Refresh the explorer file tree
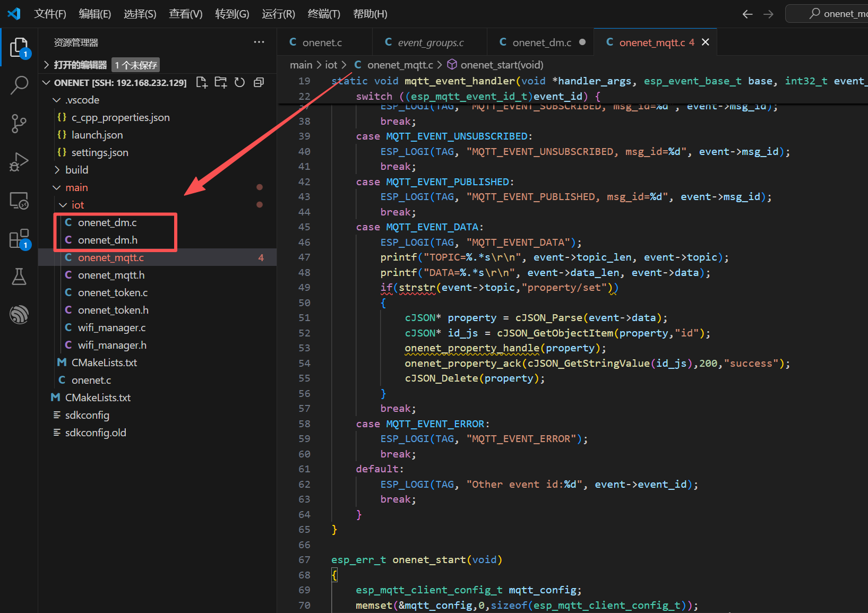 (239, 82)
